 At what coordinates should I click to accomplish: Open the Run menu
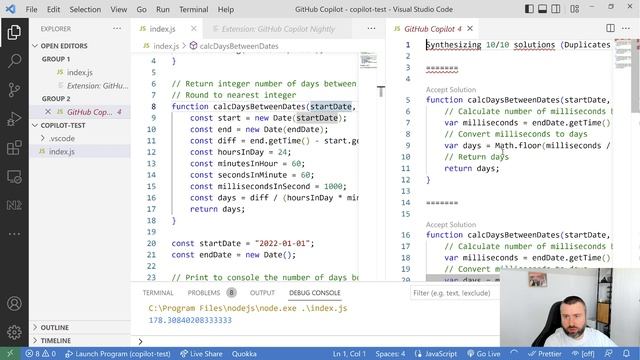(163, 9)
